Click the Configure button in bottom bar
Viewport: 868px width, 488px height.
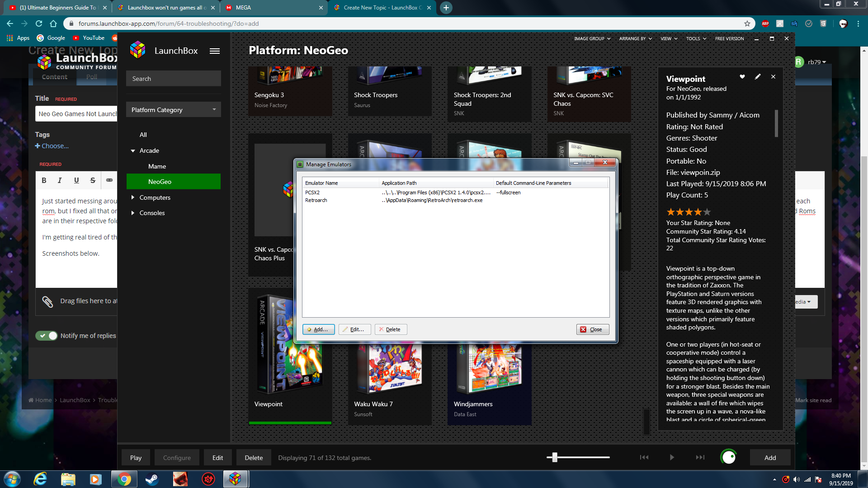point(177,458)
